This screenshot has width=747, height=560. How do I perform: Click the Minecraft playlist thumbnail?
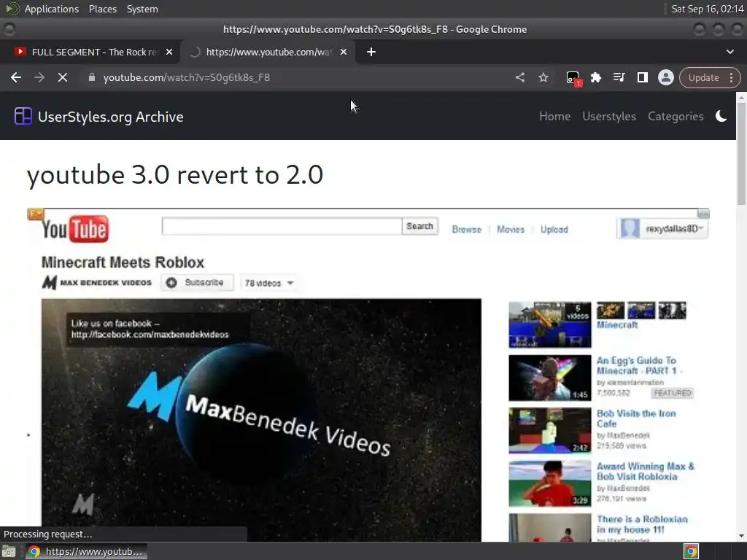click(550, 324)
